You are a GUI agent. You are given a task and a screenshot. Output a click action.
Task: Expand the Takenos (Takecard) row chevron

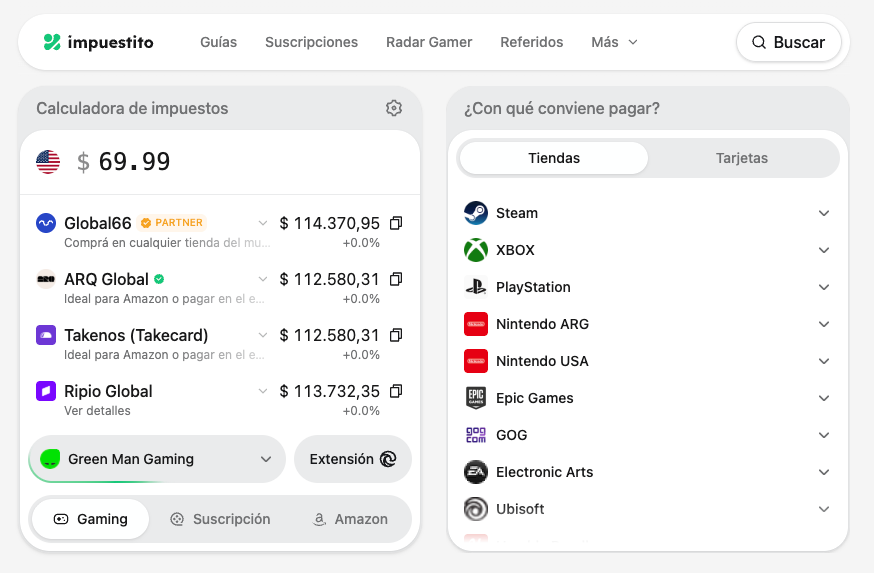pos(263,335)
